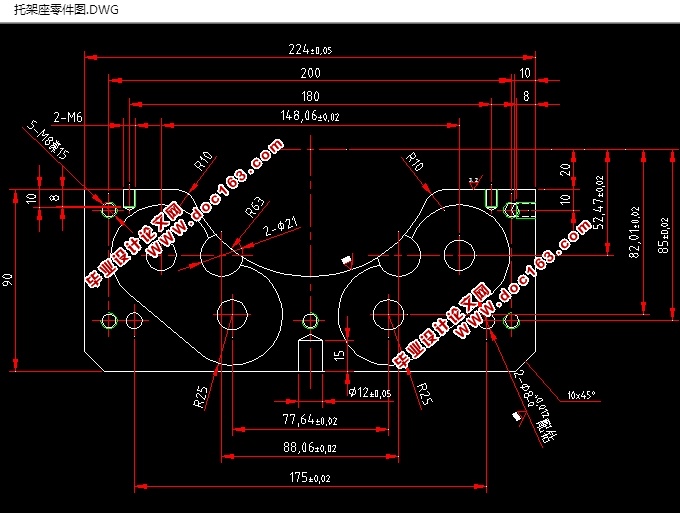Click the 200 horizontal dimension text
This screenshot has height=513, width=680.
(x=310, y=73)
